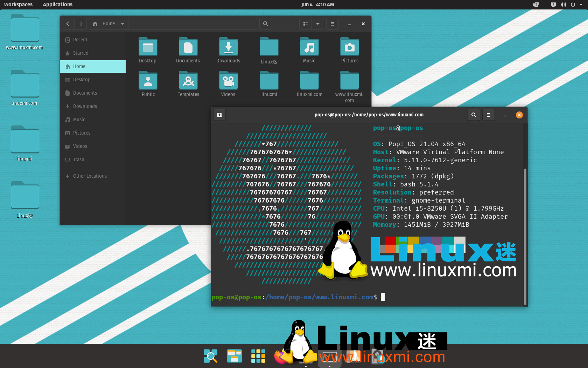The image size is (588, 368).
Task: Open Downloads in Files sidebar
Action: [x=93, y=106]
